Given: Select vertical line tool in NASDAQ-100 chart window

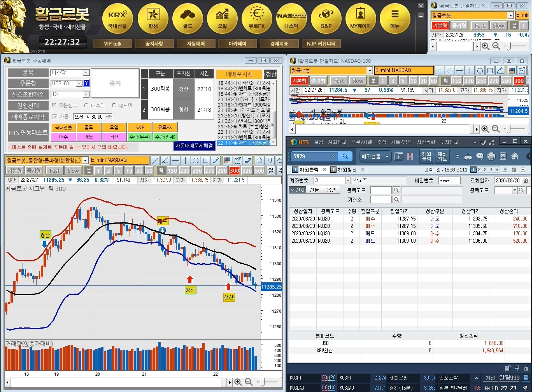Looking at the screenshot, I should pyautogui.click(x=470, y=70).
